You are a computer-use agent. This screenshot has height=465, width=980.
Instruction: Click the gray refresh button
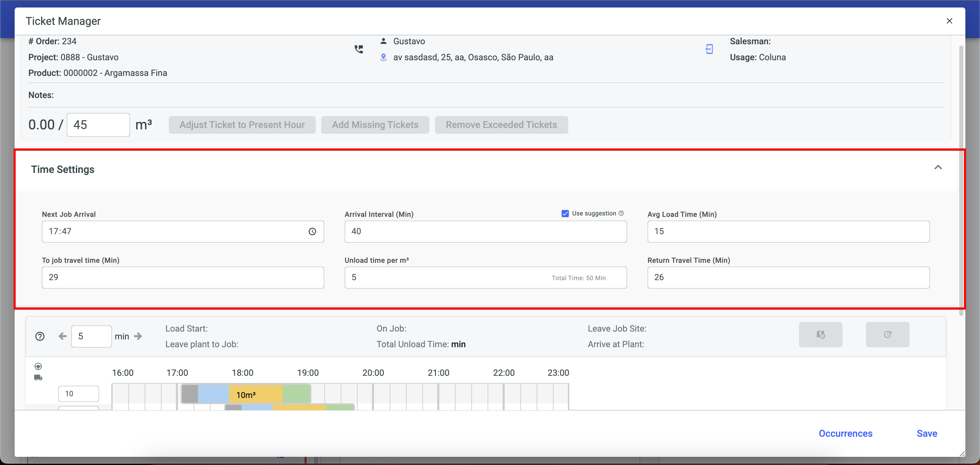pos(887,335)
